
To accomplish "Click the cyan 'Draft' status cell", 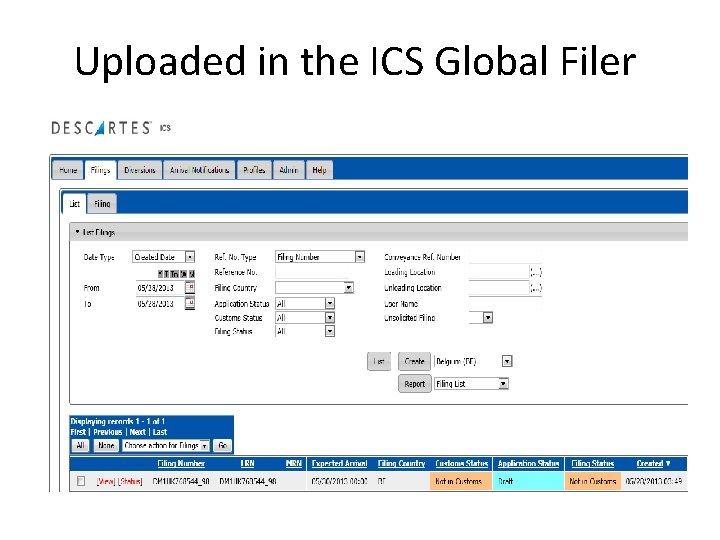I will click(x=529, y=481).
